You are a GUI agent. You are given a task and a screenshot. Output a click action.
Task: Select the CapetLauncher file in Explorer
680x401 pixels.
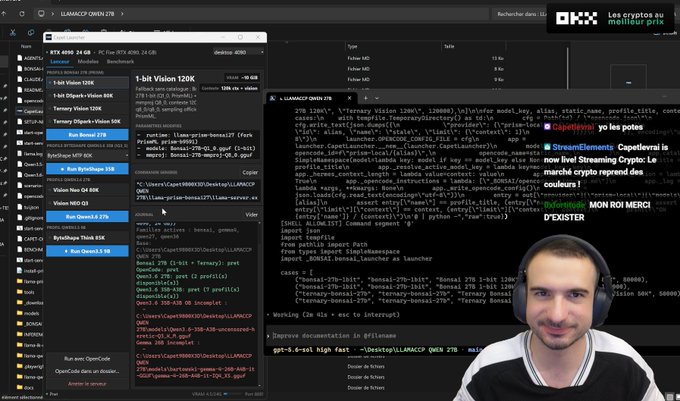point(30,111)
